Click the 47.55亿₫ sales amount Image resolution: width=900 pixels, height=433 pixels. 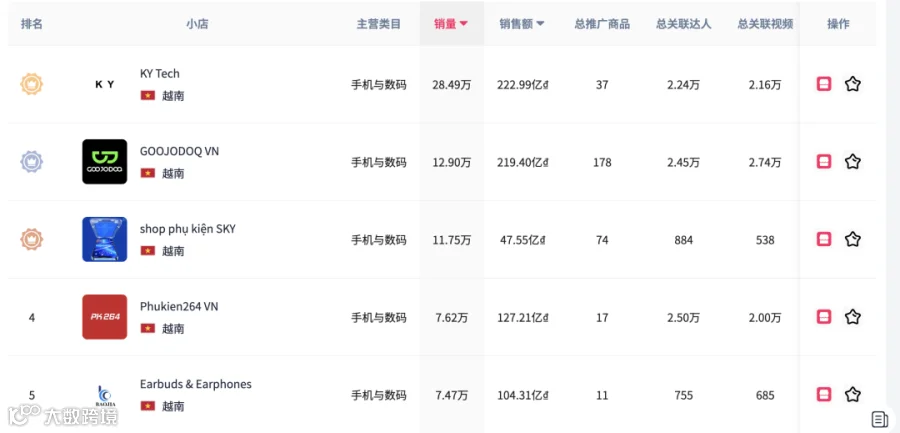tap(523, 240)
